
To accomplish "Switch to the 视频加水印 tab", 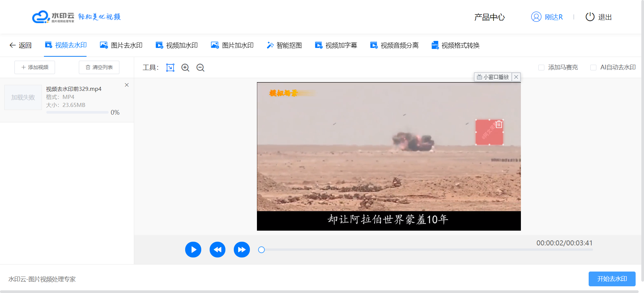I will point(177,45).
